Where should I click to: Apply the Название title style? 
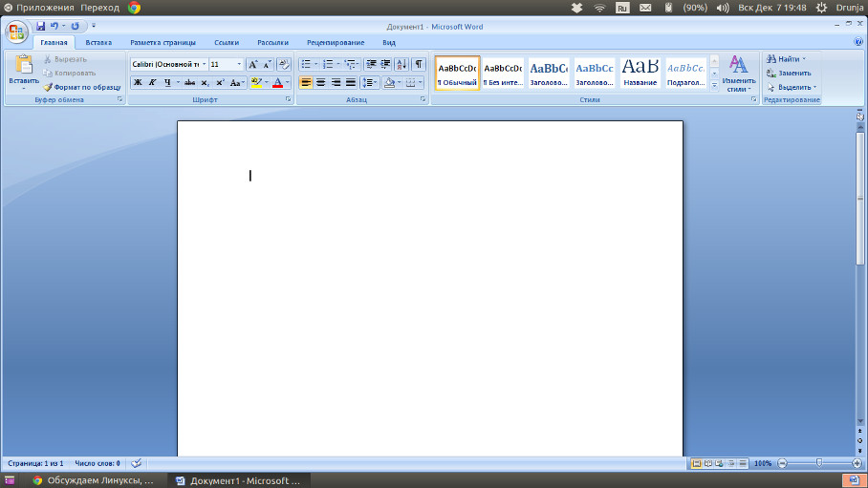640,73
